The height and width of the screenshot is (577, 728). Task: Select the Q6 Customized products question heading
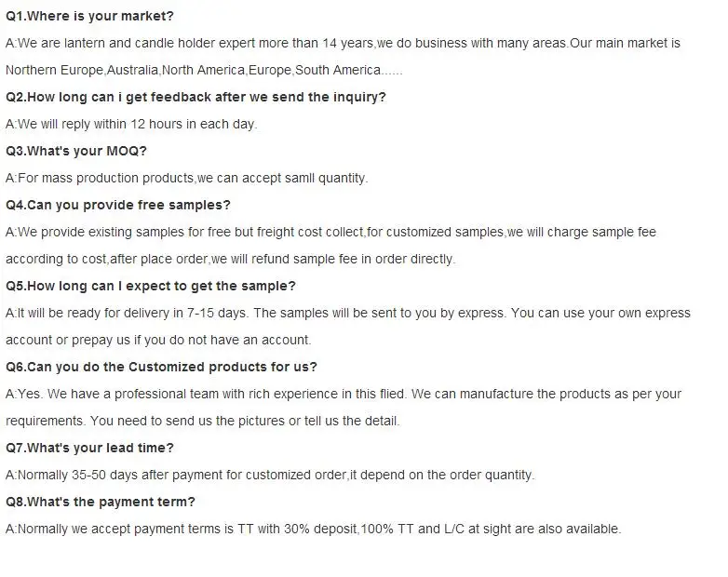click(161, 367)
